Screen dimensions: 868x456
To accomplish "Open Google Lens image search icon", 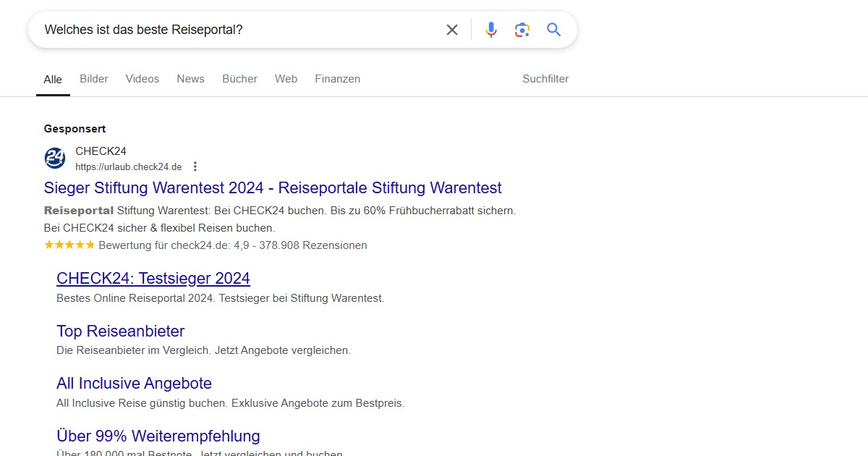I will coord(522,30).
